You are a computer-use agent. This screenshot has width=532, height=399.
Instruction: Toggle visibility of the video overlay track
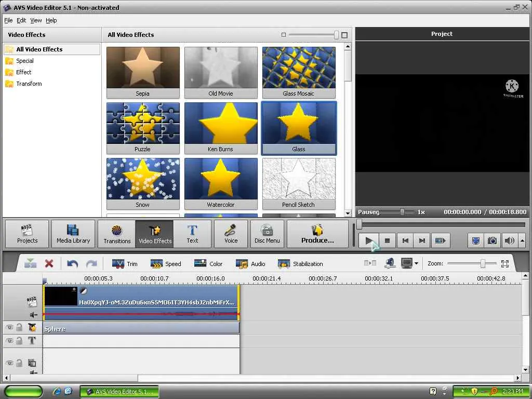coord(9,363)
